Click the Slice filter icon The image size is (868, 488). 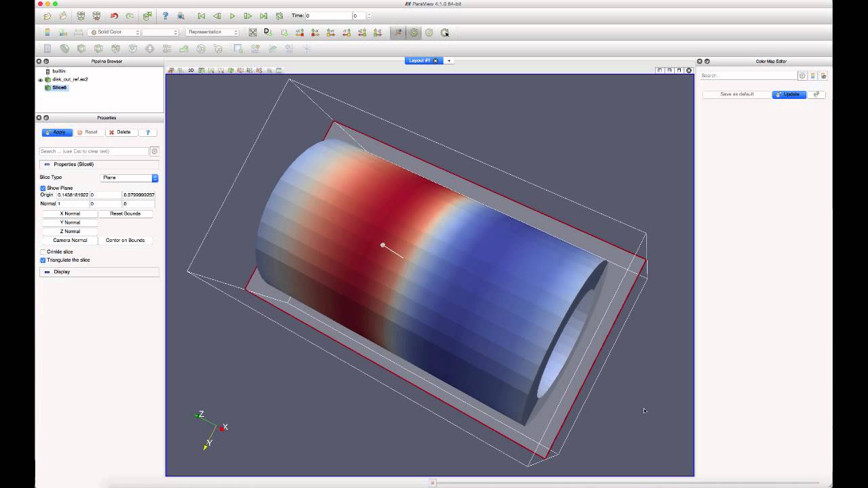tap(98, 49)
